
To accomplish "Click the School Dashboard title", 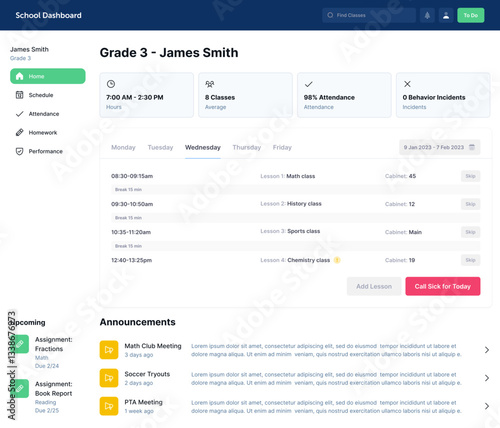I will (x=48, y=15).
